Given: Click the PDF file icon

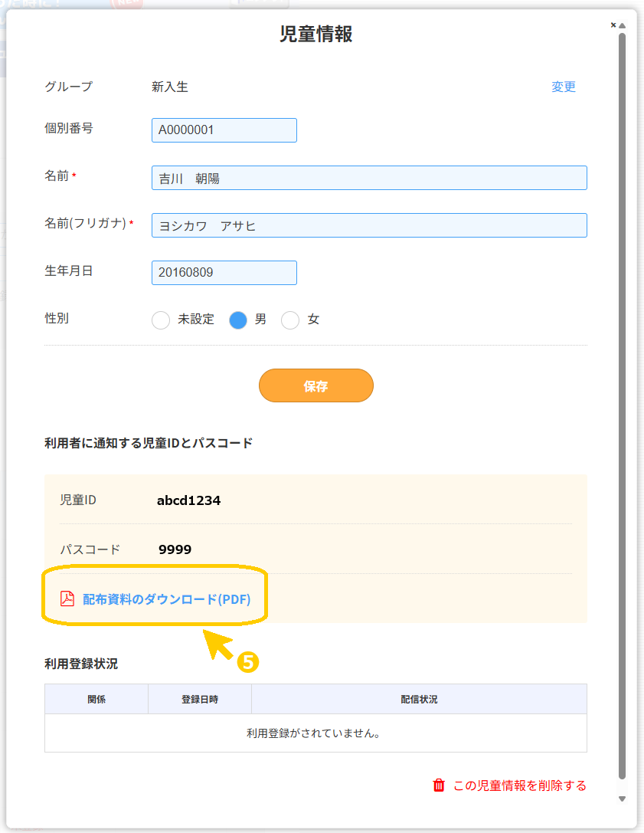Looking at the screenshot, I should pos(67,599).
